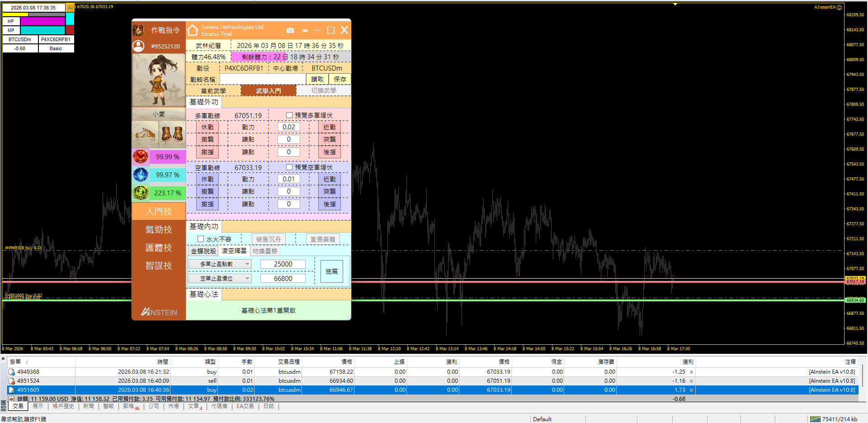This screenshot has width=868, height=423.
Task: Open the 多單止盈點數 dropdown
Action: coord(220,264)
